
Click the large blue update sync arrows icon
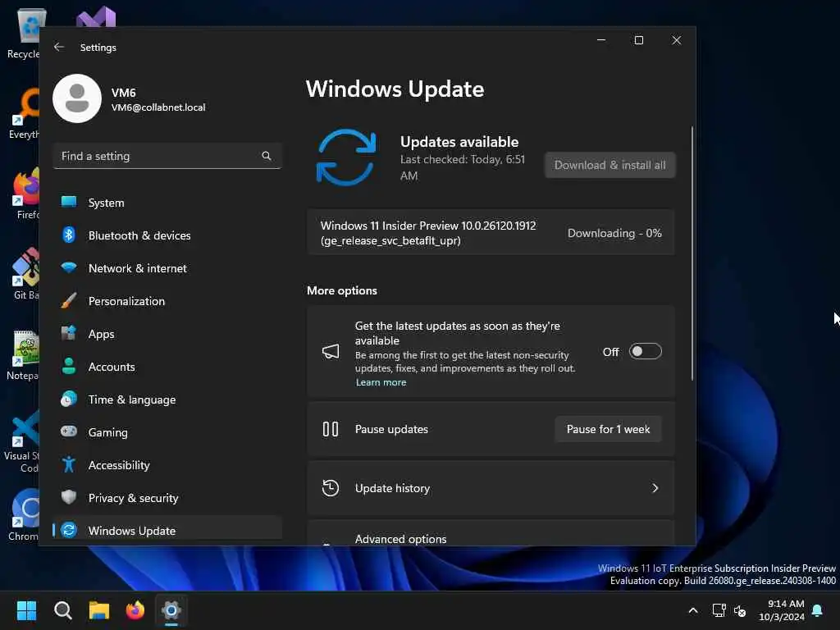[346, 157]
